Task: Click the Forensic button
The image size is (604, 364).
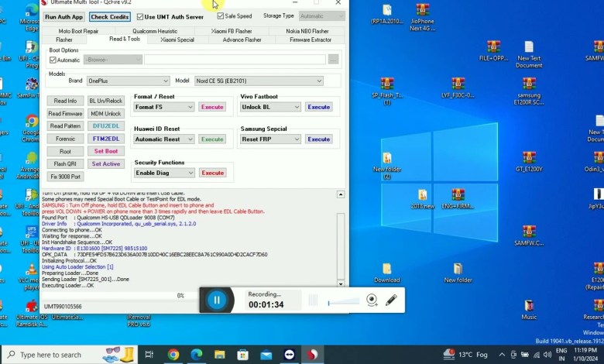Action: [x=65, y=139]
